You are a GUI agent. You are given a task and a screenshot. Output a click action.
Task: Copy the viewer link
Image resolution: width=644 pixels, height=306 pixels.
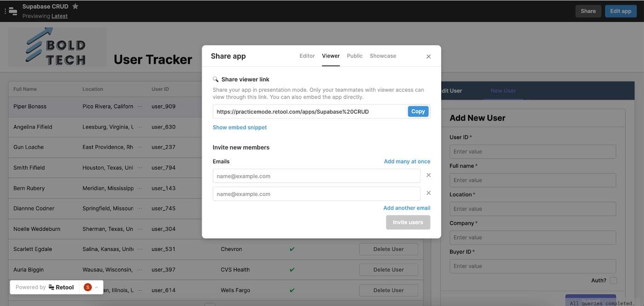(x=418, y=112)
